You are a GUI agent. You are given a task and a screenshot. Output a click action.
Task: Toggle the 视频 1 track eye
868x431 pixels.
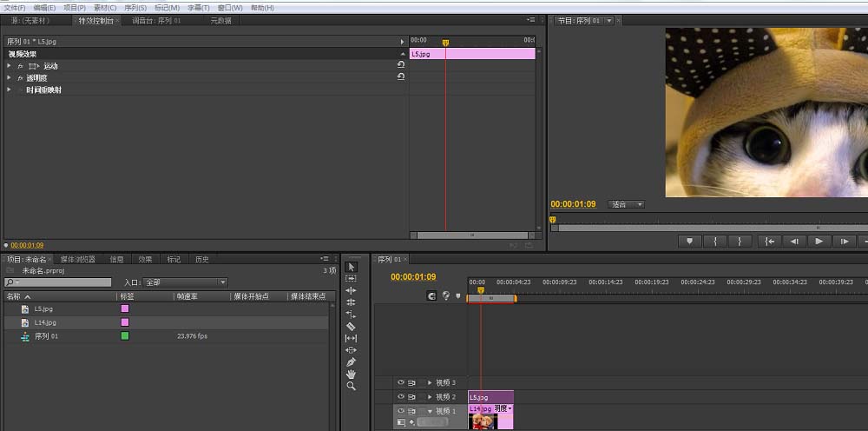[x=401, y=411]
